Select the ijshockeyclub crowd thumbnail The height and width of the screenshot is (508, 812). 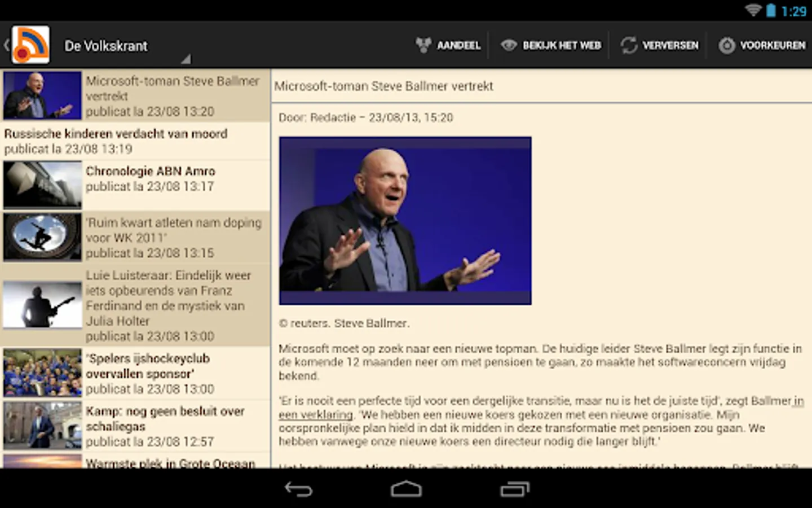[x=42, y=373]
